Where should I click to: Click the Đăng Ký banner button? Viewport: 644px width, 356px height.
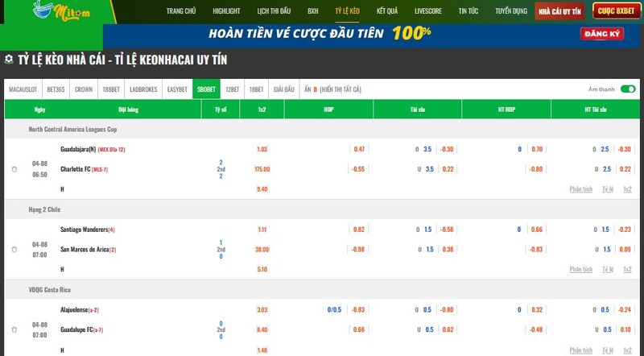tap(601, 34)
